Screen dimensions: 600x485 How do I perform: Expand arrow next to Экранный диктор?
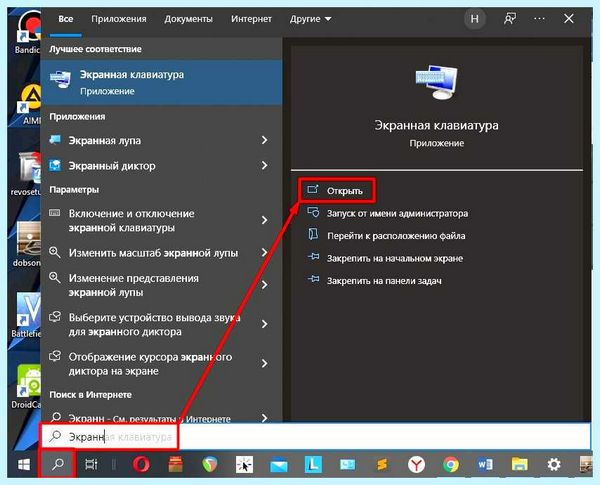[x=264, y=165]
